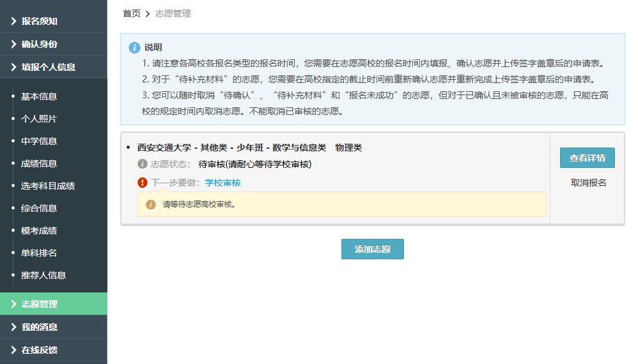Image resolution: width=638 pixels, height=364 pixels.
Task: Click the 学校审核 next-step link
Action: point(222,183)
